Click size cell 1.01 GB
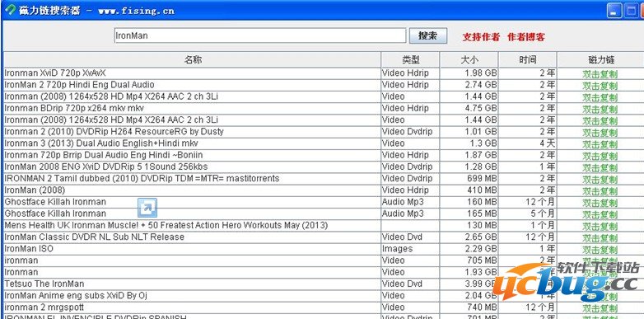This screenshot has width=644, height=319. [x=469, y=132]
